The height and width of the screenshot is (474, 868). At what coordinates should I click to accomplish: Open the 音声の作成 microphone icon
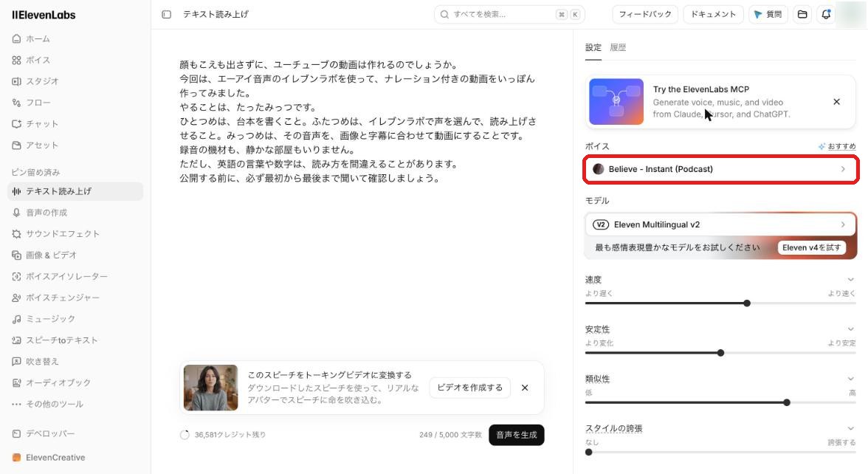click(x=16, y=213)
